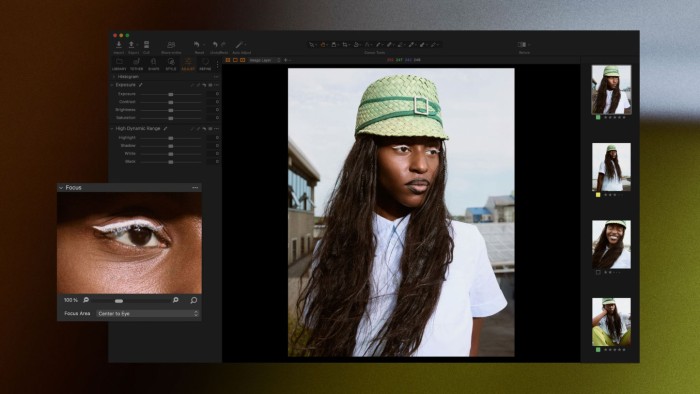
Task: Click the Exposure value field
Action: tap(213, 94)
